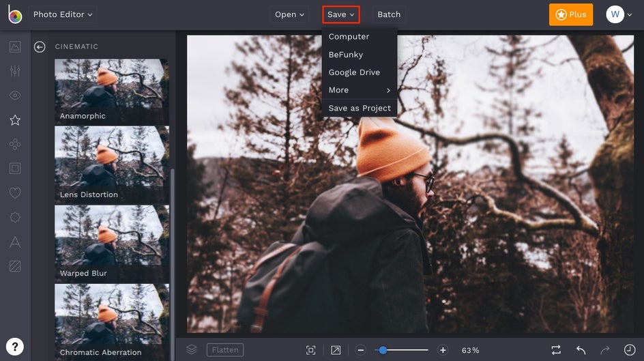Expand the More submenu arrow

(388, 90)
